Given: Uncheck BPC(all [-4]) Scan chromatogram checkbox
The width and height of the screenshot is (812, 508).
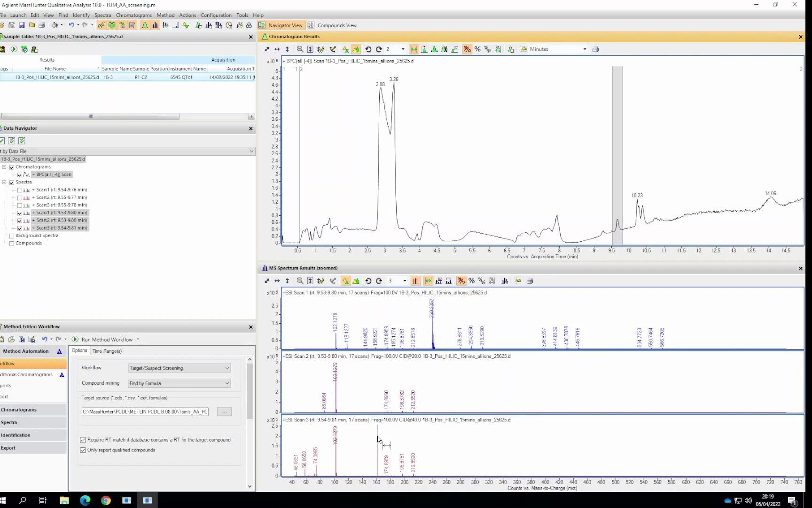Looking at the screenshot, I should point(20,175).
